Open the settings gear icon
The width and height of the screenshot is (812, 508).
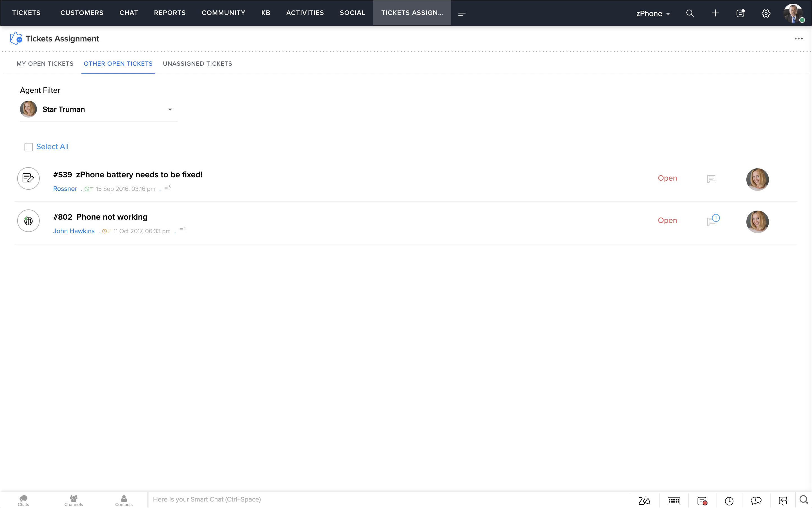click(x=766, y=14)
